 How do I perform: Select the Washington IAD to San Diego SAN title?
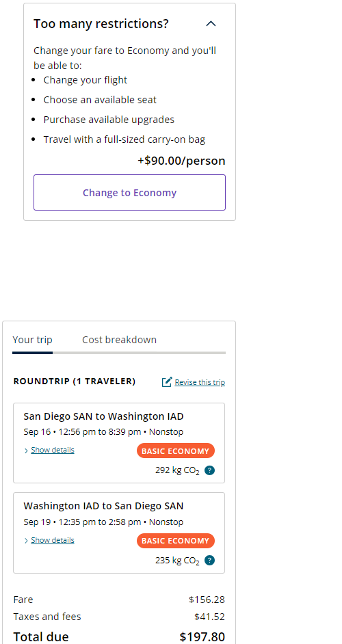(103, 506)
